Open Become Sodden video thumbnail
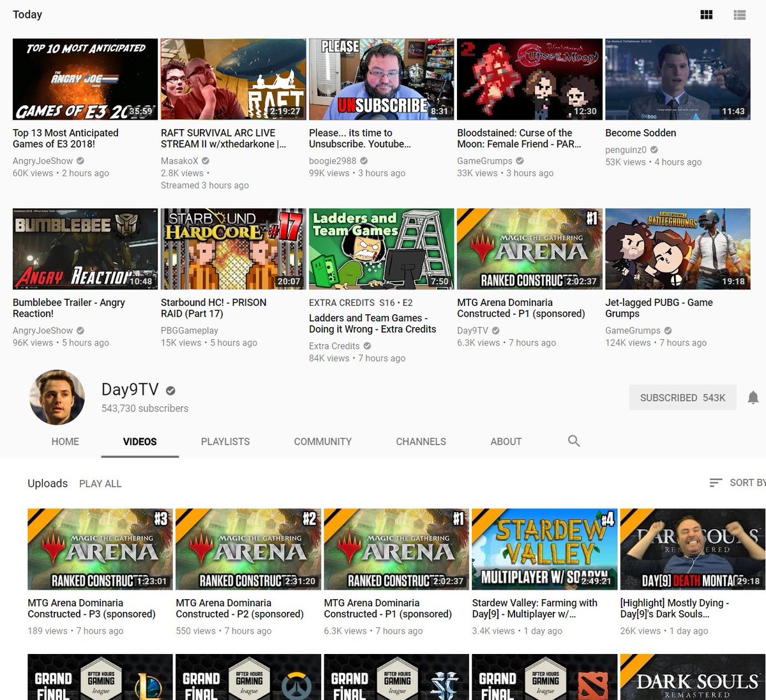 (x=677, y=79)
